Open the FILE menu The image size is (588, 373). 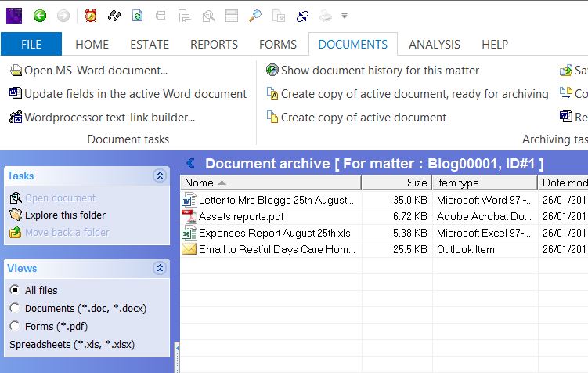pos(31,44)
